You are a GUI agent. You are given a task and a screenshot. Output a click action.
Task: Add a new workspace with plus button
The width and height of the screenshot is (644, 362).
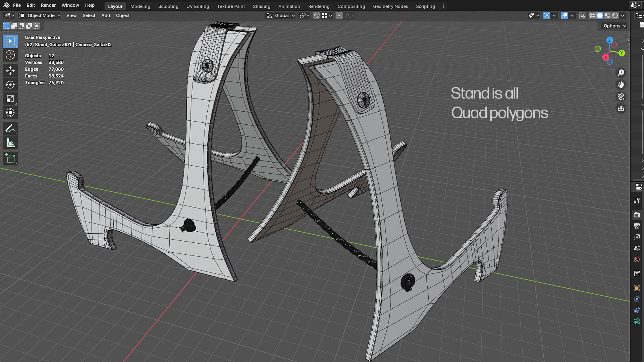pos(443,6)
